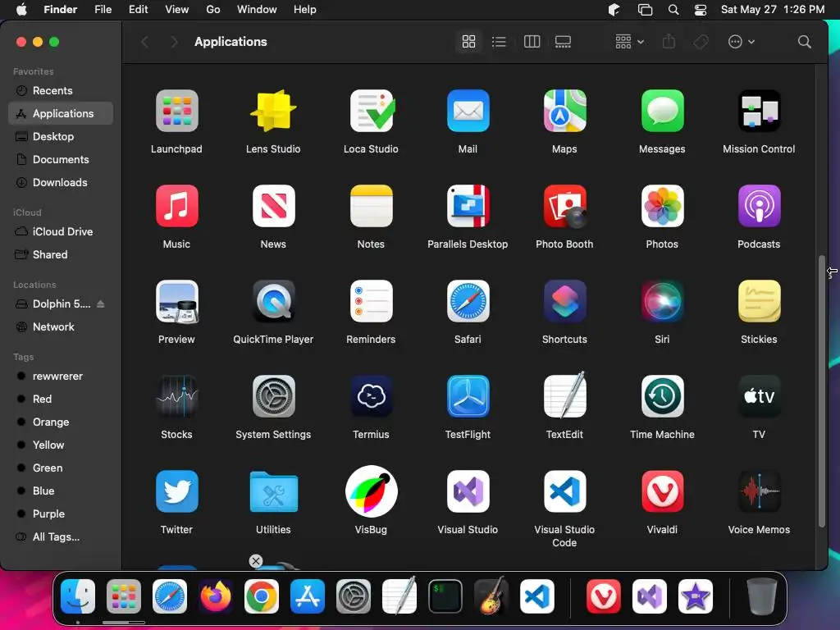Select the Maps app icon
This screenshot has width=840, height=630.
564,111
